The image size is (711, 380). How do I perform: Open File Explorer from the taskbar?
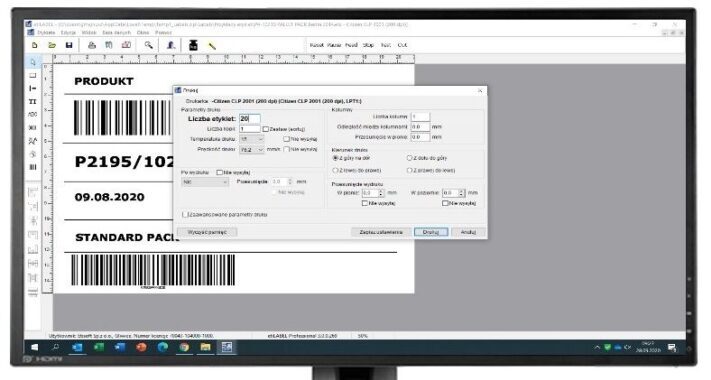coord(205,347)
